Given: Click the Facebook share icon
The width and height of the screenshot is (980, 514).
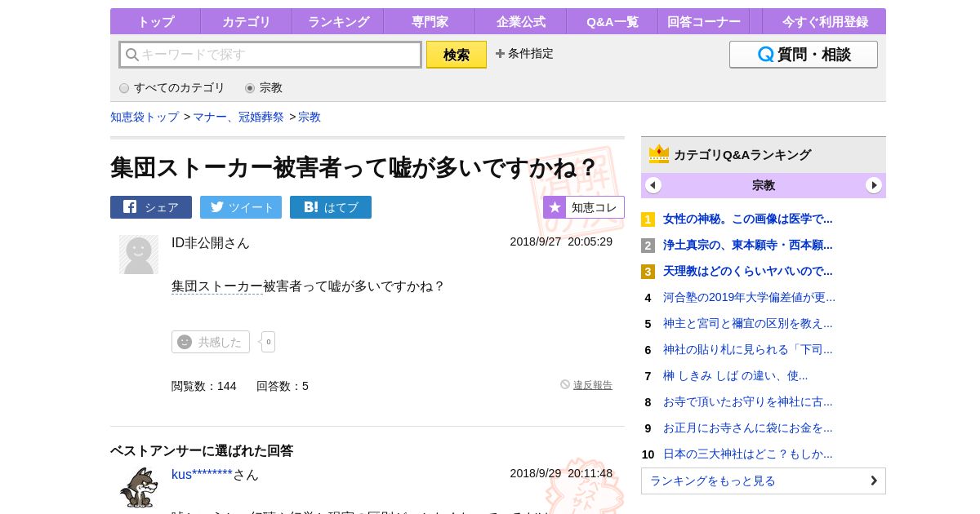Looking at the screenshot, I should coord(130,207).
